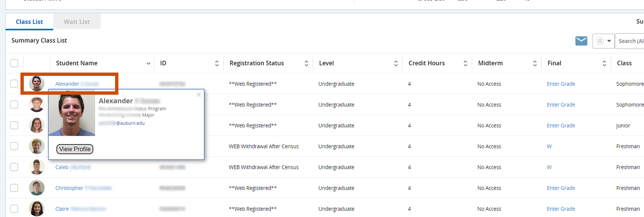Screen dimensions: 644x217
Task: Click Caleb's profile photo thumbnail
Action: pyautogui.click(x=37, y=167)
